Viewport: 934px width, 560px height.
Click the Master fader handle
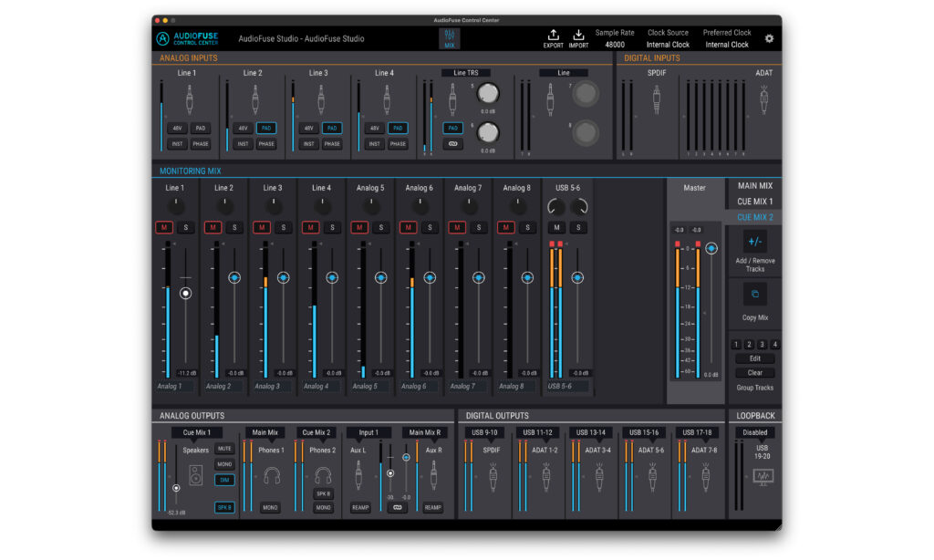(x=711, y=248)
